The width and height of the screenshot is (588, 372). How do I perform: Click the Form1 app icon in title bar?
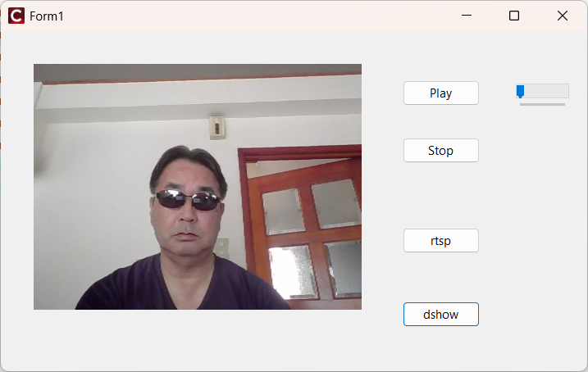(16, 16)
